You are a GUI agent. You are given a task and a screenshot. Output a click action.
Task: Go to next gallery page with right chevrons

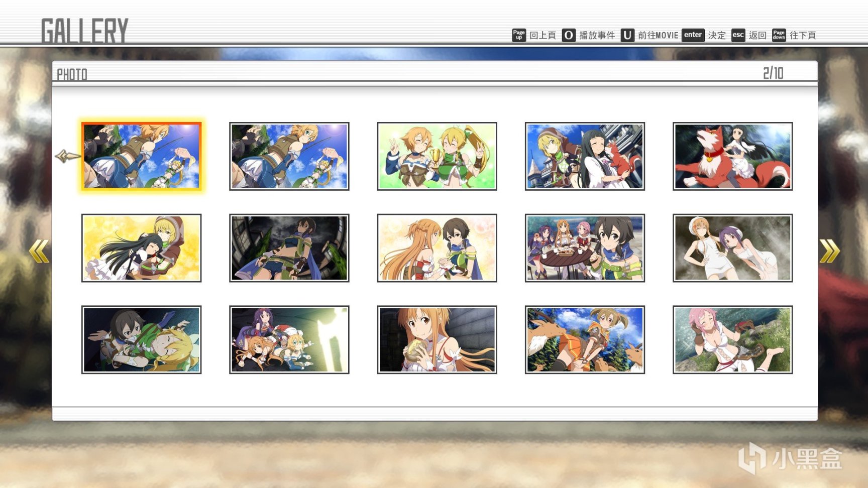pyautogui.click(x=830, y=251)
